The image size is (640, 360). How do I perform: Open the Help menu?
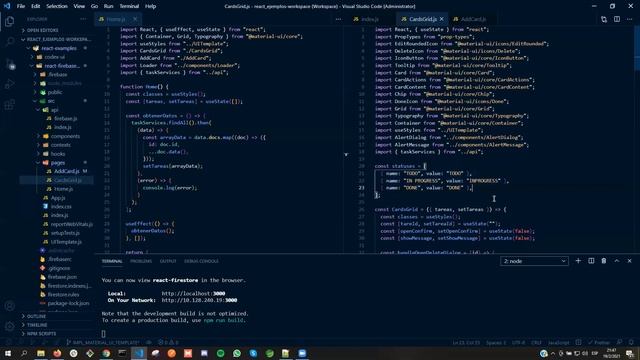(150, 6)
